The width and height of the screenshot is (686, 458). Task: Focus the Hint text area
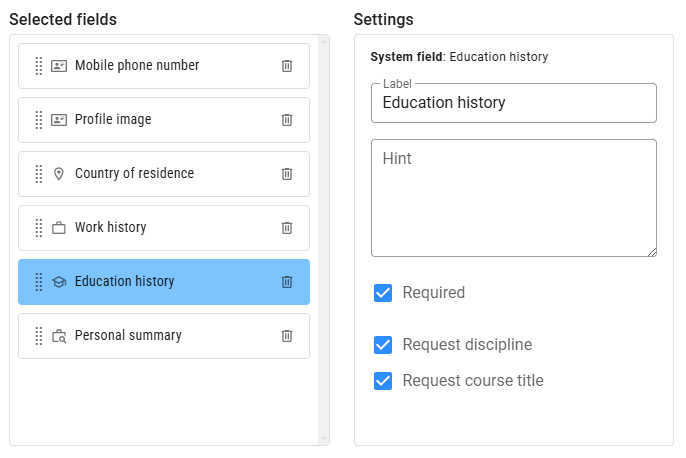pos(513,198)
